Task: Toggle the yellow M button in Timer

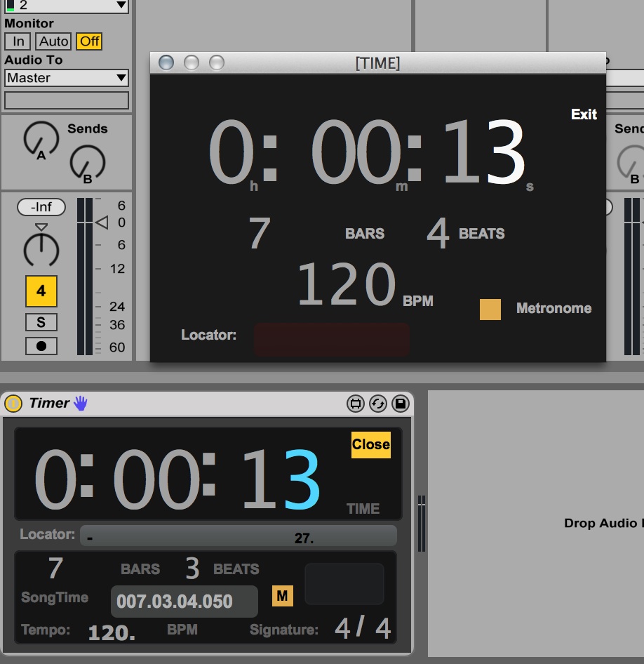Action: (x=282, y=596)
